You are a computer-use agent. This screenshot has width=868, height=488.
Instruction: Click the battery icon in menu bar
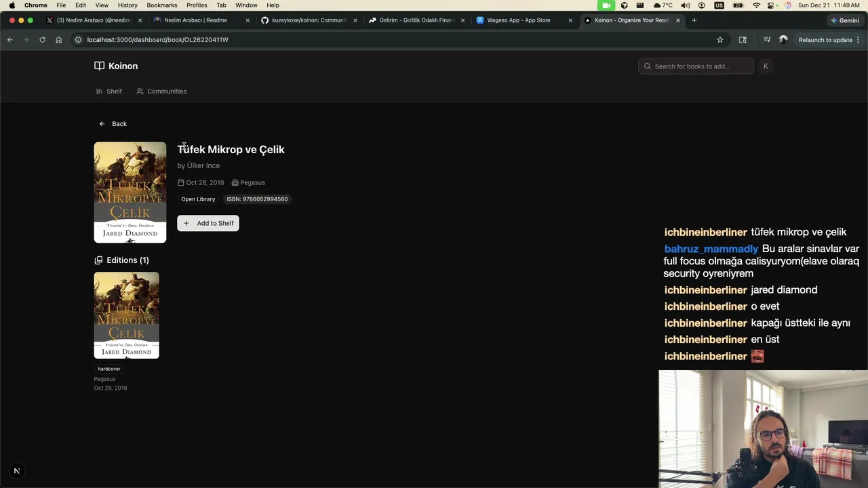(738, 5)
